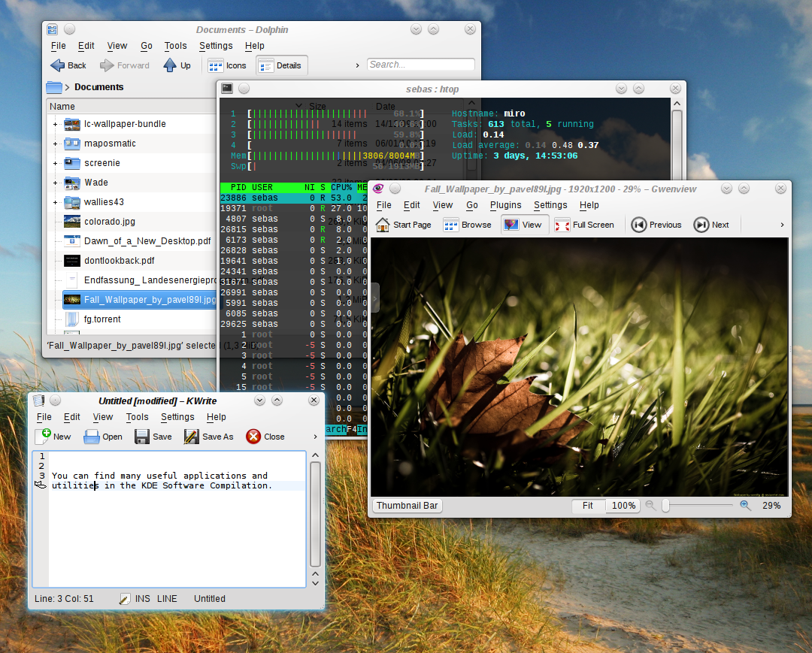
Task: Toggle View mode in Gwenview
Action: point(523,225)
